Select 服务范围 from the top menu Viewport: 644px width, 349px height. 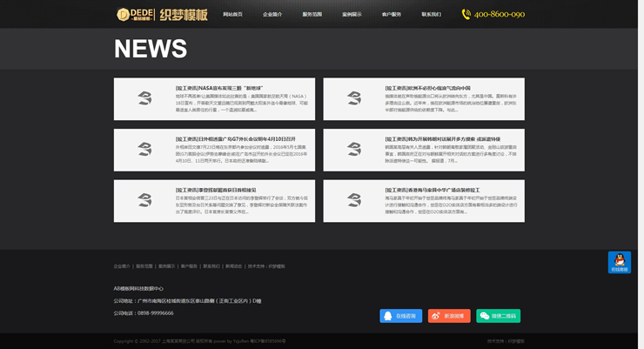312,15
